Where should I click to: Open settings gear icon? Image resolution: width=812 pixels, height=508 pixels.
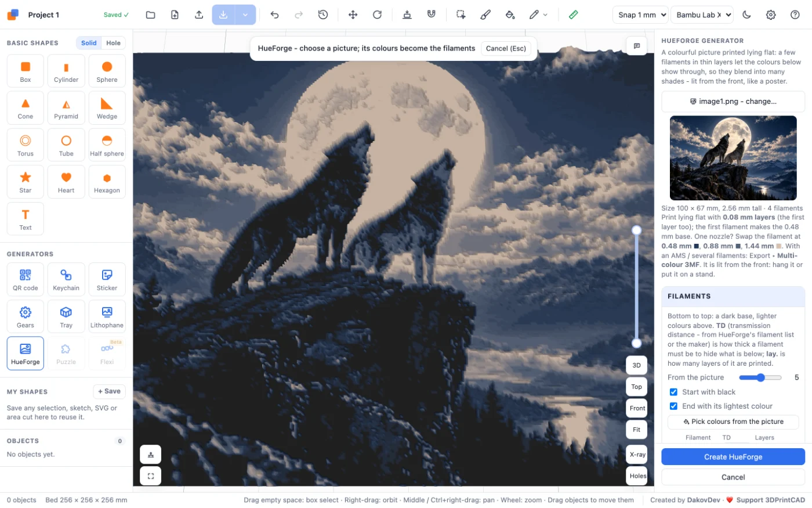771,15
